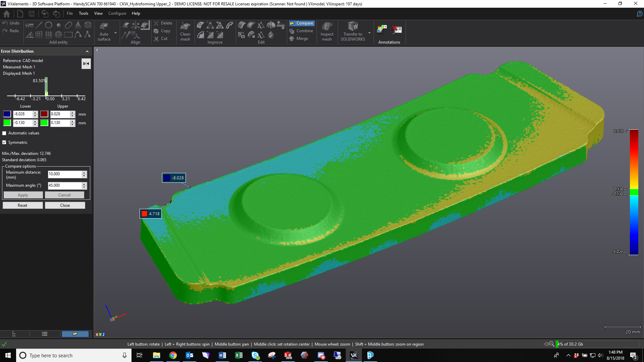Click the delete annotations icon

point(397,29)
